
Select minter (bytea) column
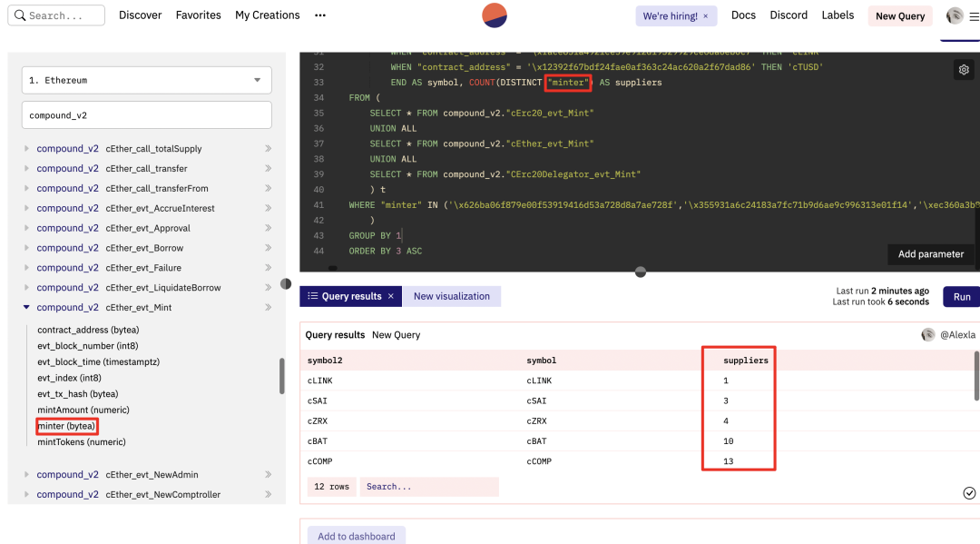click(x=66, y=426)
